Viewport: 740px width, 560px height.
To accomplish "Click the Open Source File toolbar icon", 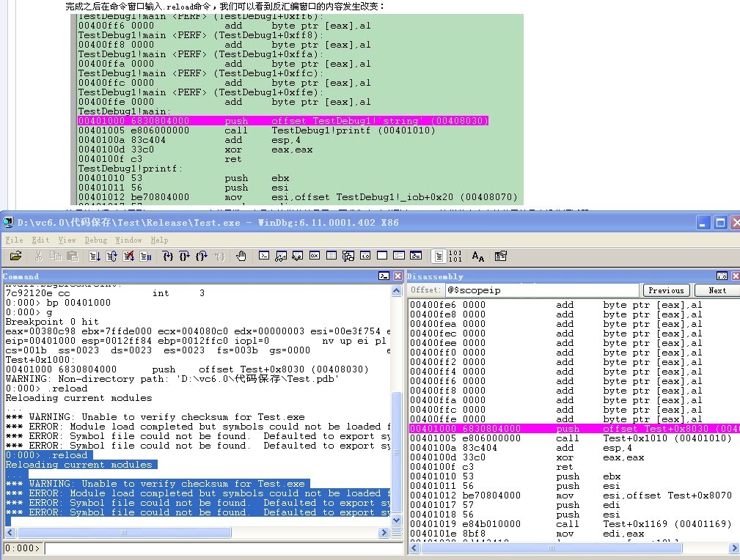I will [15, 256].
